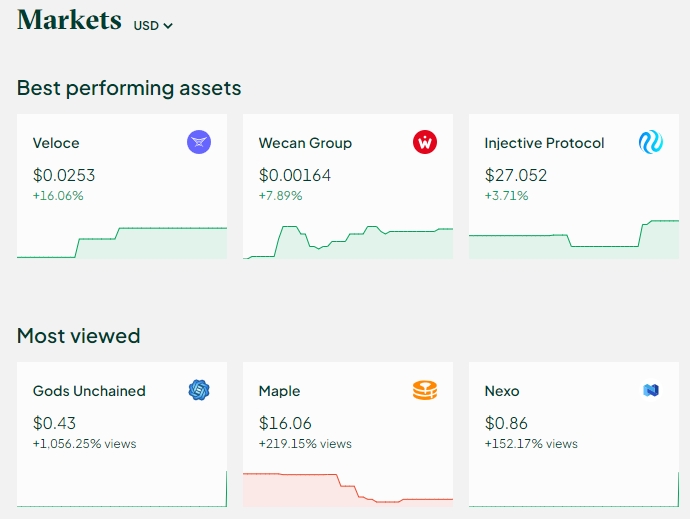Screen dimensions: 690x519
Task: Click the Nexo logo icon
Action: 651,391
